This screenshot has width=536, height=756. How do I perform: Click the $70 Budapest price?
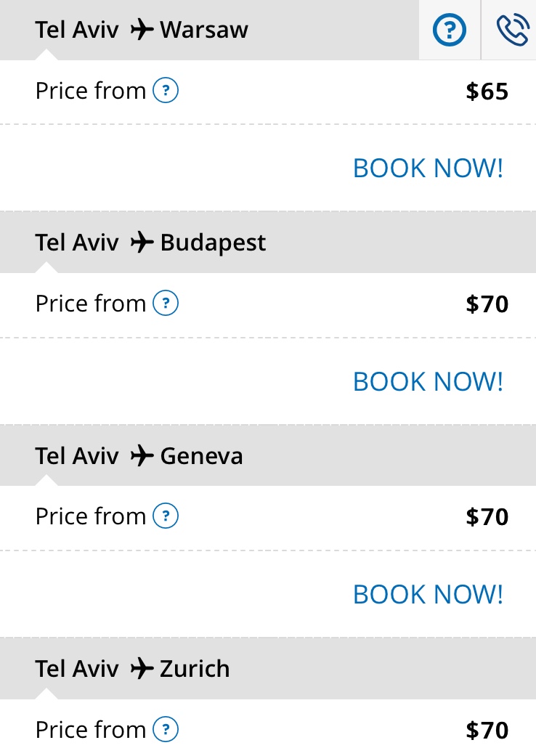coord(487,304)
